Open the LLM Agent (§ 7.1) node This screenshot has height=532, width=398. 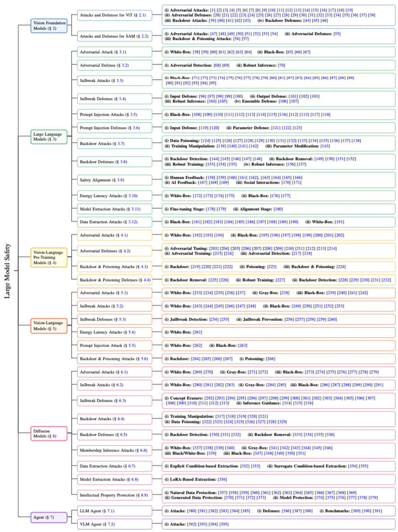click(114, 511)
